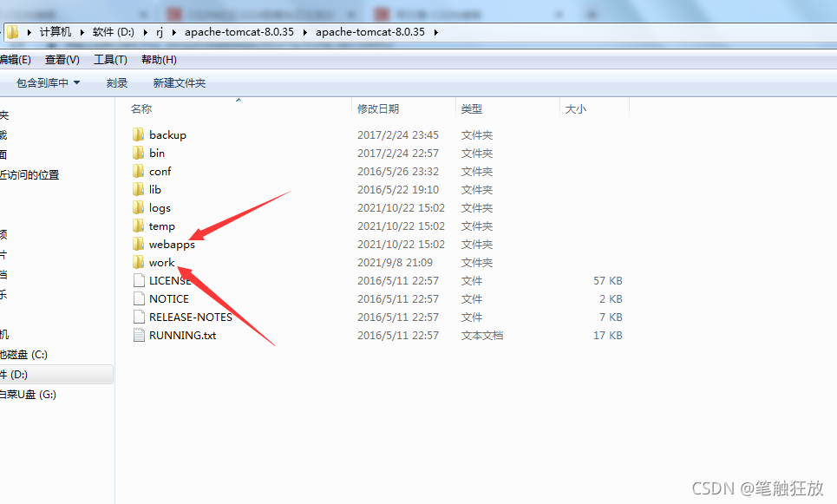Click the LICENSE file name

tap(170, 281)
